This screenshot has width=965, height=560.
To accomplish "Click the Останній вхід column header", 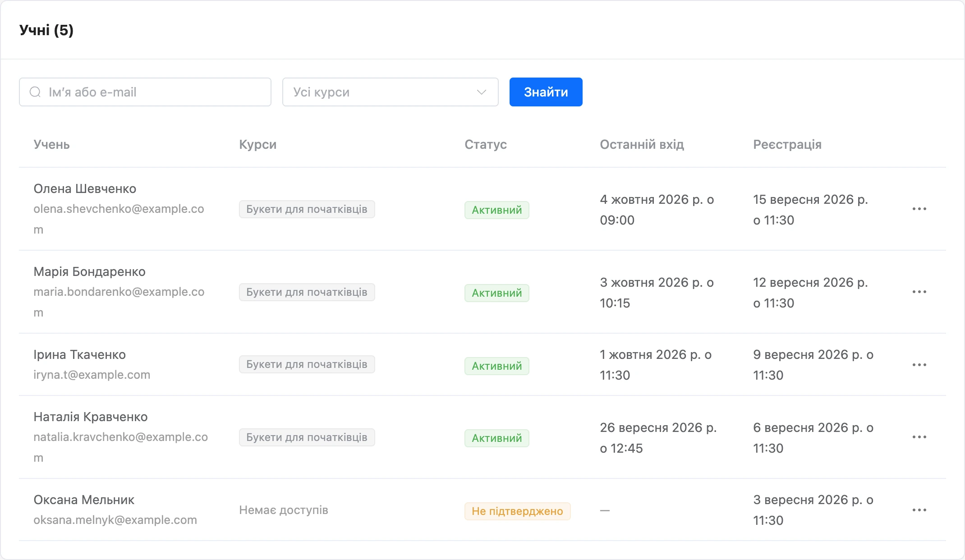I will point(642,144).
